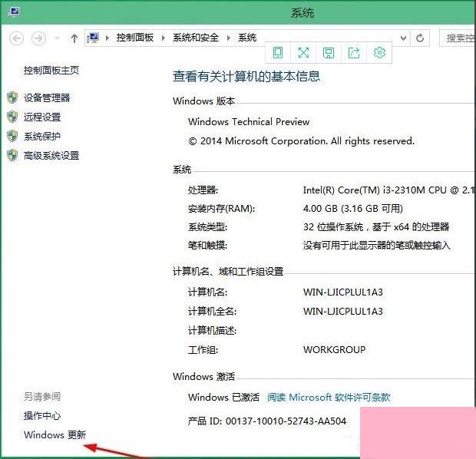This screenshot has height=459, width=476.
Task: Open 高级系统设置 link
Action: pos(51,156)
